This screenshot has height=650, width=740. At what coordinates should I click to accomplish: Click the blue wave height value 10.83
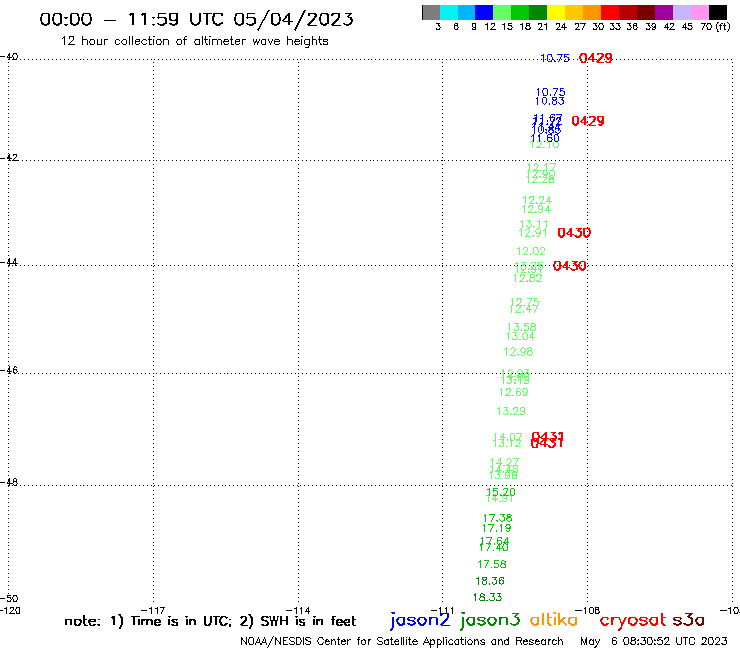550,101
